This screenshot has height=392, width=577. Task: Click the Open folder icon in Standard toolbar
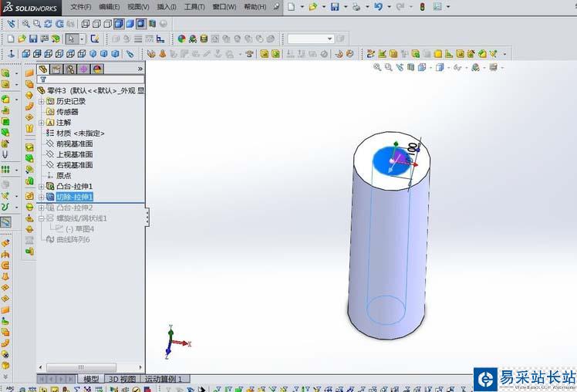click(x=22, y=39)
